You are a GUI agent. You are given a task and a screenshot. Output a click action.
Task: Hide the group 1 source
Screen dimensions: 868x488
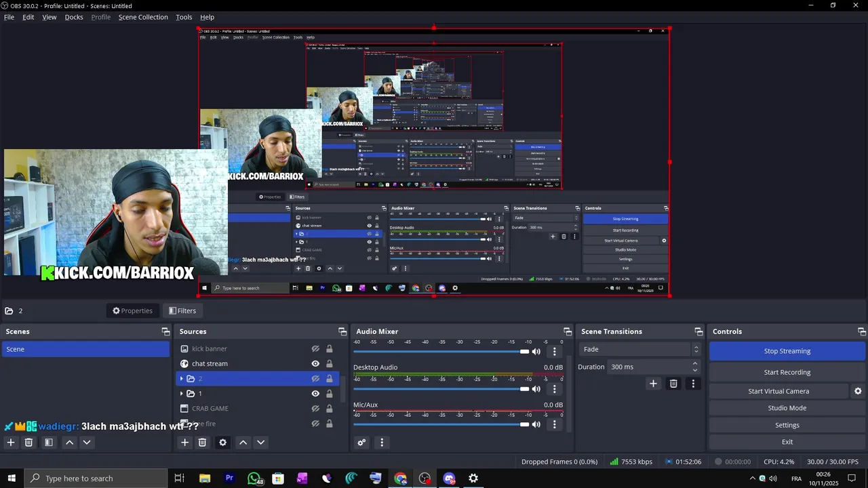point(315,393)
